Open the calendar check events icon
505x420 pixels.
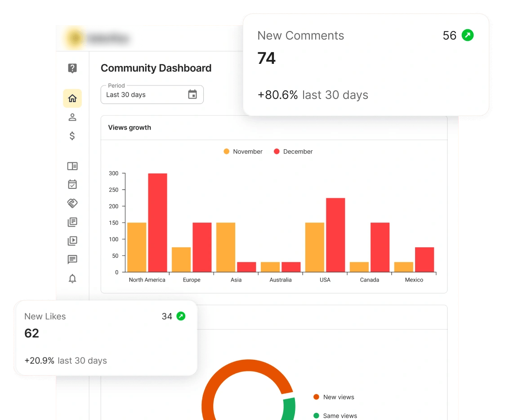[72, 184]
